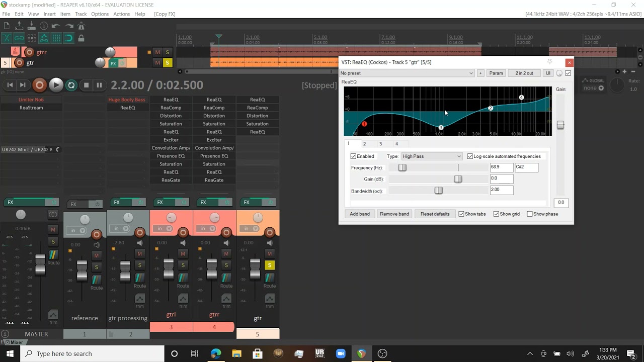This screenshot has height=362, width=644.
Task: Click the New project toolbar icon
Action: [7, 26]
